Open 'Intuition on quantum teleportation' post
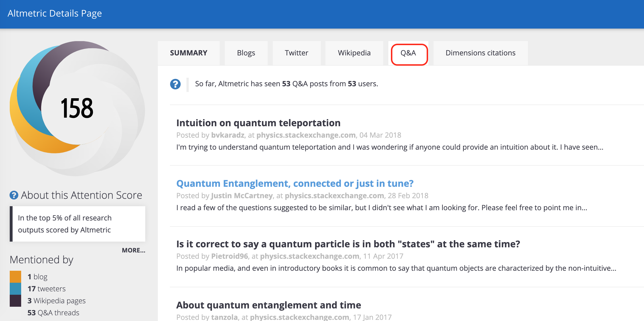 point(258,123)
